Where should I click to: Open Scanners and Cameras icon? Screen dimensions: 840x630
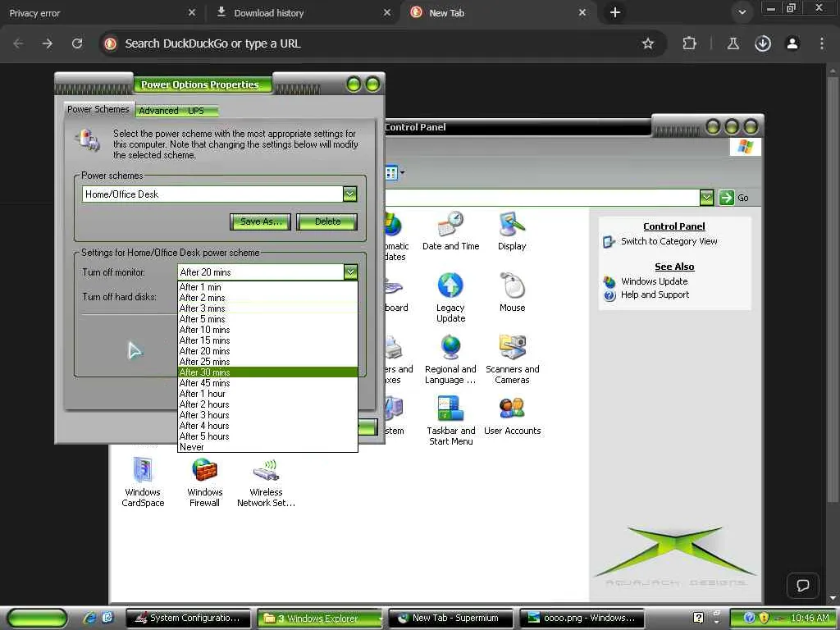click(x=512, y=359)
